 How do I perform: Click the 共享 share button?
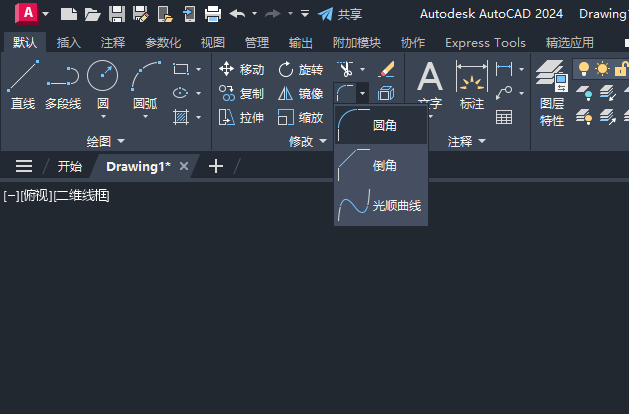click(340, 14)
